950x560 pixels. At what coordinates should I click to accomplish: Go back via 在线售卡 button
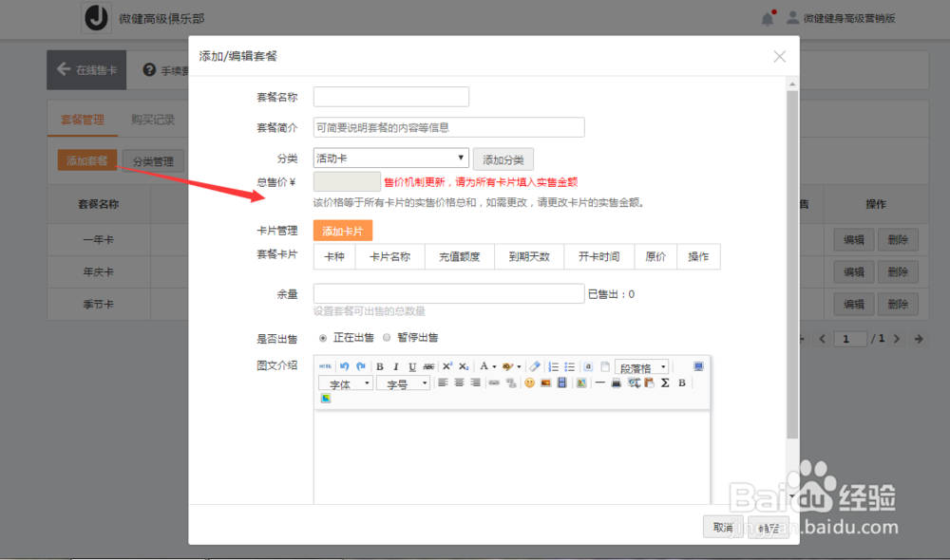(x=86, y=69)
